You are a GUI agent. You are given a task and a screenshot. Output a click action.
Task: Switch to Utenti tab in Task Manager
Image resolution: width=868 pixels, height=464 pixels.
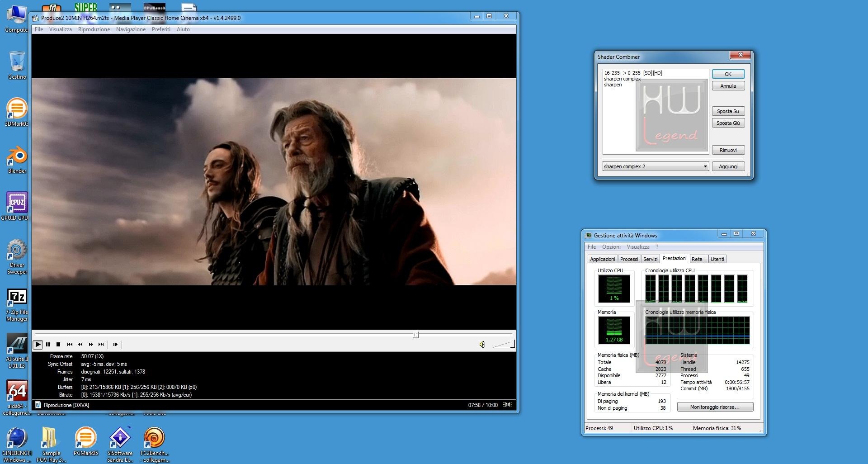[x=717, y=259]
